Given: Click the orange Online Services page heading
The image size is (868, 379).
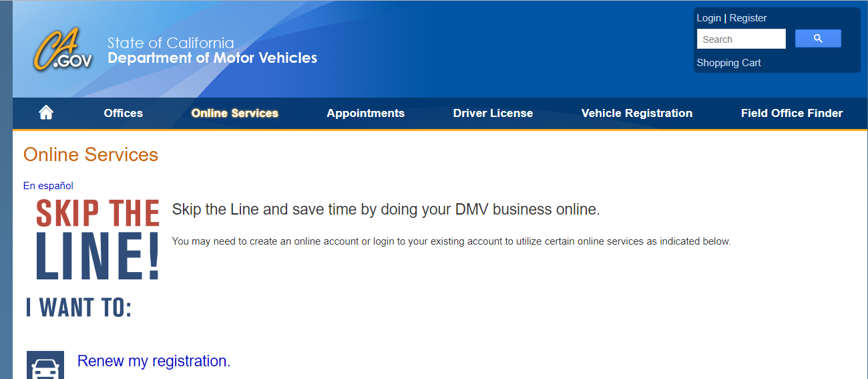Looking at the screenshot, I should tap(91, 154).
